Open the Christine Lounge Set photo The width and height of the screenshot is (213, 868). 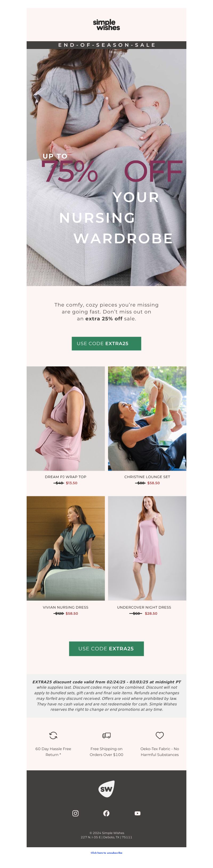(x=147, y=418)
